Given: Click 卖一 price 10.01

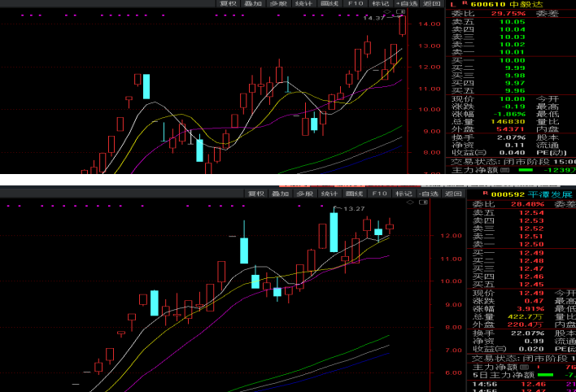Looking at the screenshot, I should (x=513, y=52).
